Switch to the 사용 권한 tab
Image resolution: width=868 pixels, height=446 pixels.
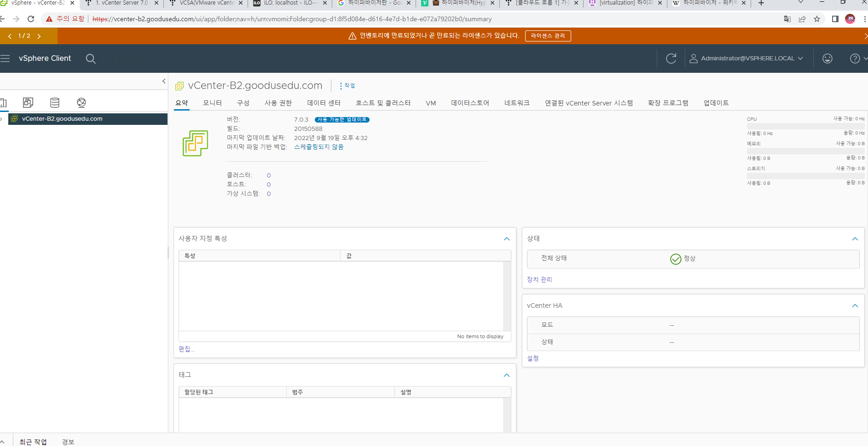click(x=278, y=103)
